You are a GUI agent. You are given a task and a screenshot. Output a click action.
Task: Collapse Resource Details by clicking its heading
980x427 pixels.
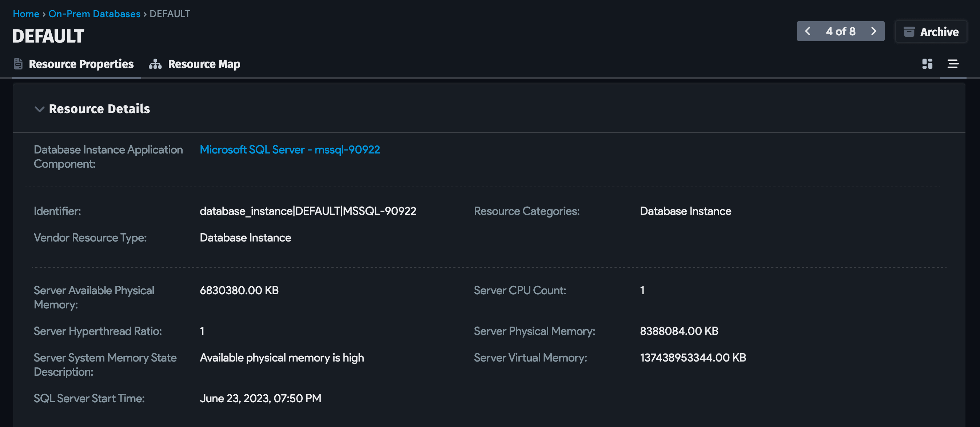click(x=99, y=109)
